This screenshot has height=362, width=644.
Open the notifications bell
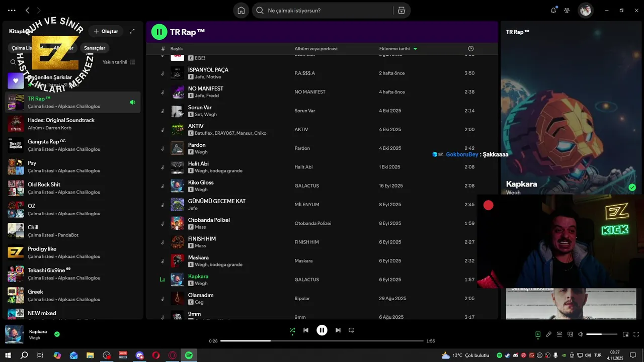[553, 10]
